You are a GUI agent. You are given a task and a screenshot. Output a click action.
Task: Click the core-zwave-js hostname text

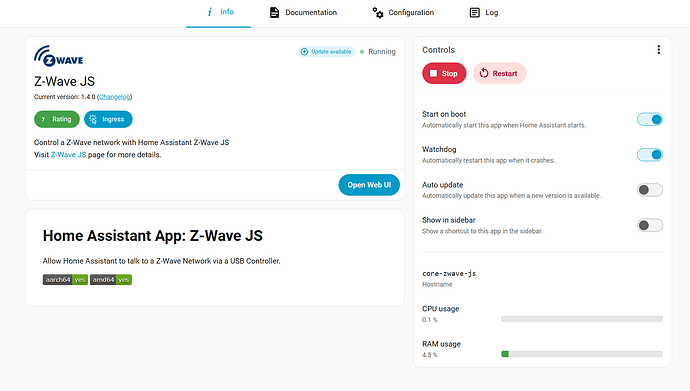click(x=449, y=274)
